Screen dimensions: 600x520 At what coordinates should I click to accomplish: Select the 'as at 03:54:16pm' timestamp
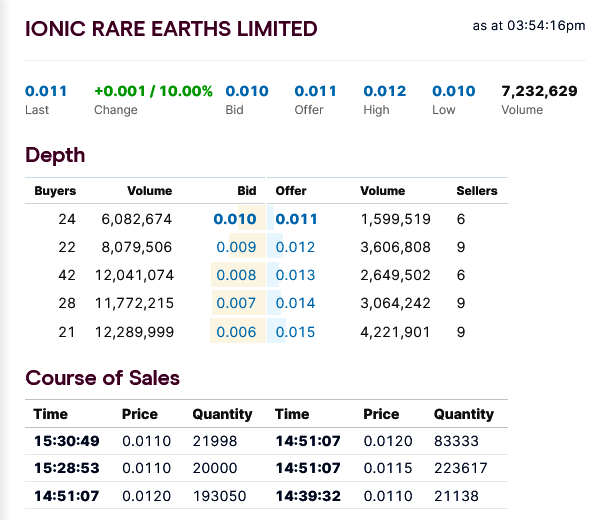pos(529,26)
